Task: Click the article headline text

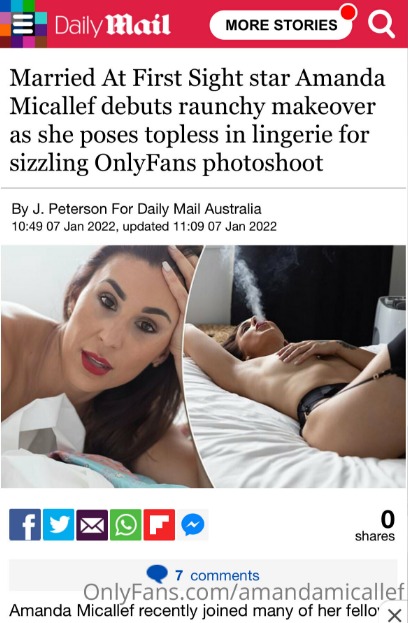Action: pyautogui.click(x=197, y=120)
